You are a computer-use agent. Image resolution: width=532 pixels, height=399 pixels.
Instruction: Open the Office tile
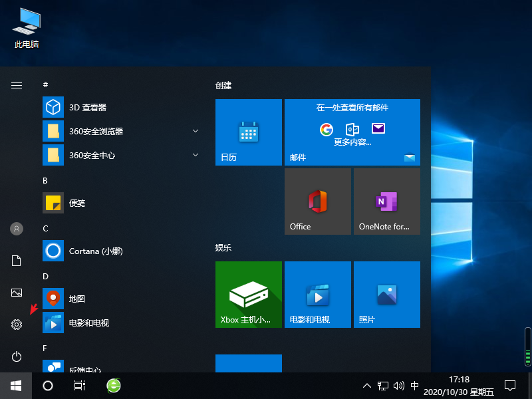317,201
